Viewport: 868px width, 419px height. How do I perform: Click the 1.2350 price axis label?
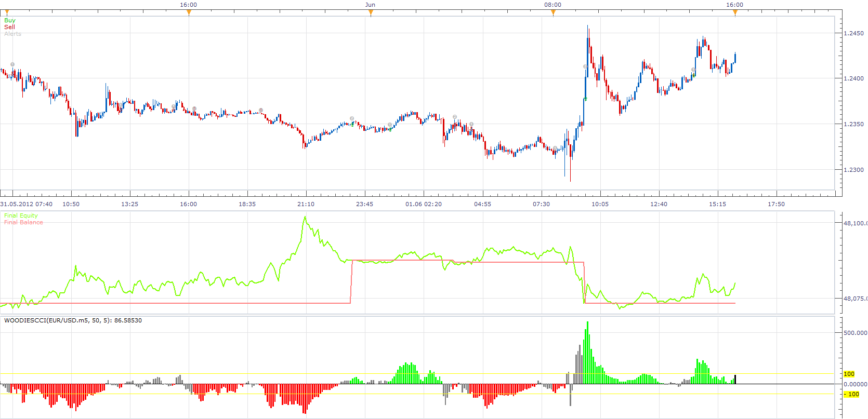[853, 124]
